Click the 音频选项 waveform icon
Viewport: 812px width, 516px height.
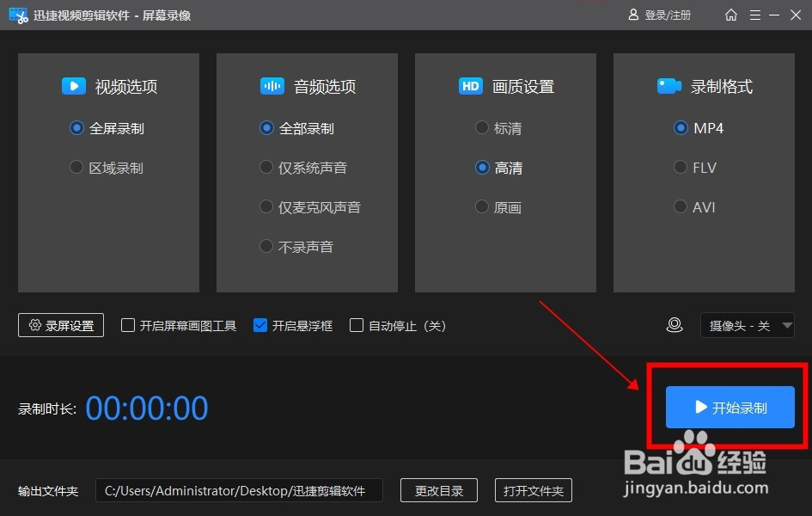(x=272, y=86)
